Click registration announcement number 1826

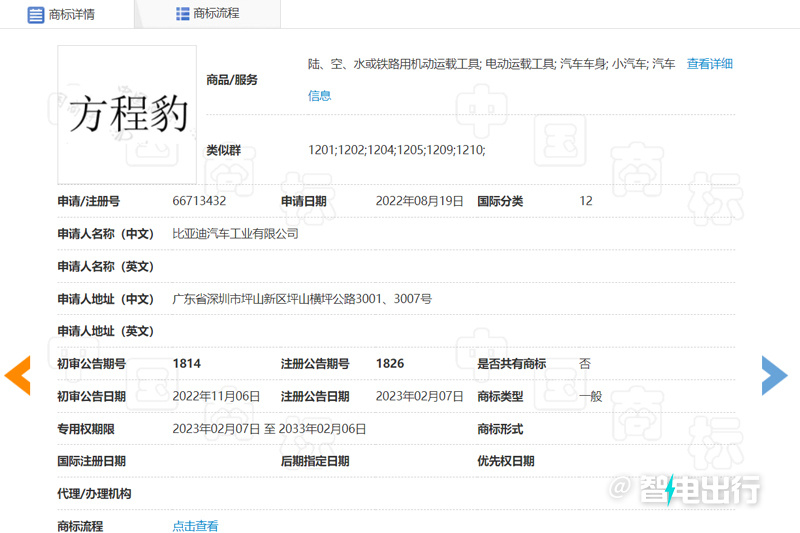[x=390, y=364]
